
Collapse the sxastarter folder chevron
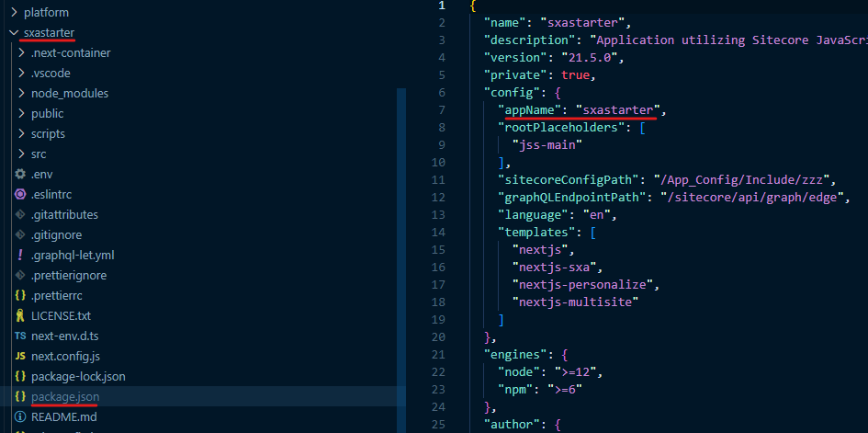14,33
